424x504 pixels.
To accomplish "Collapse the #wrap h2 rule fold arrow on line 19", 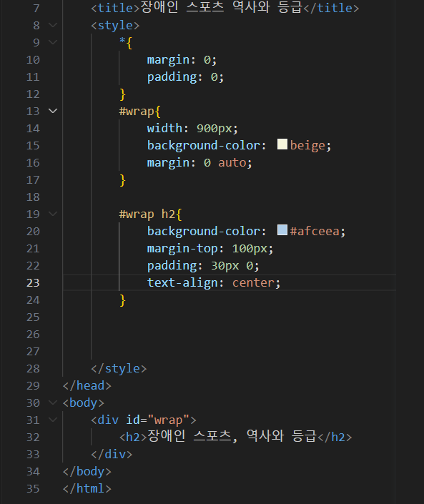I will [x=53, y=214].
